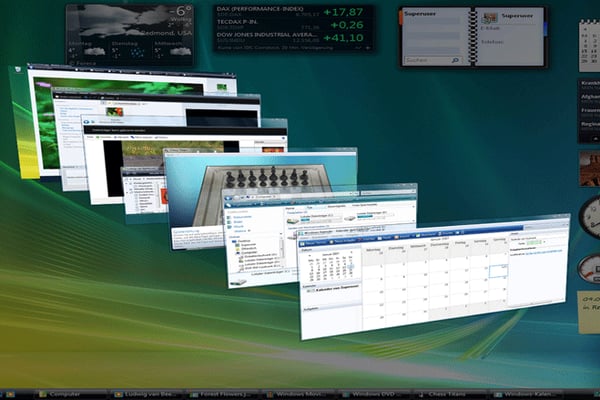Click the magnifier icon in contacts gadget
Image resolution: width=600 pixels, height=400 pixels.
coord(456,62)
